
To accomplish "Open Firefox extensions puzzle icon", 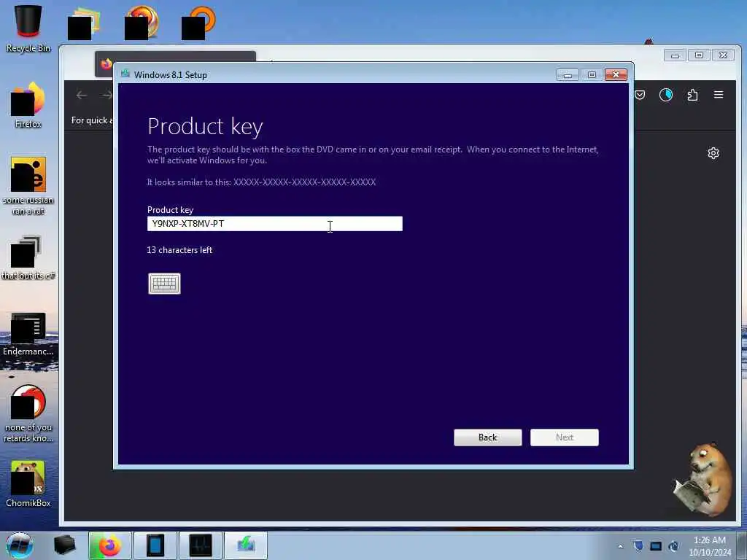I will 693,95.
